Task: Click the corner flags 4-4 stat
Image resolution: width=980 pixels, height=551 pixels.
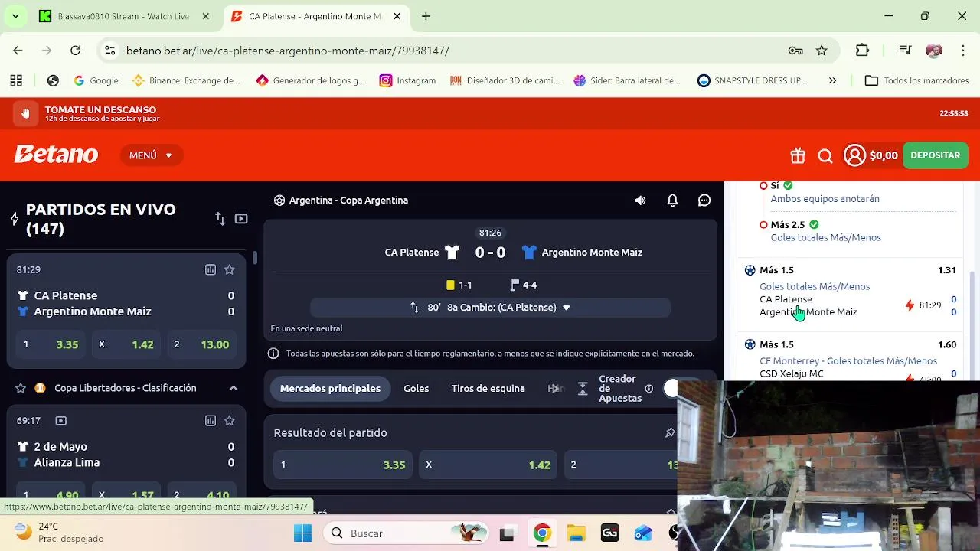Action: pyautogui.click(x=524, y=285)
